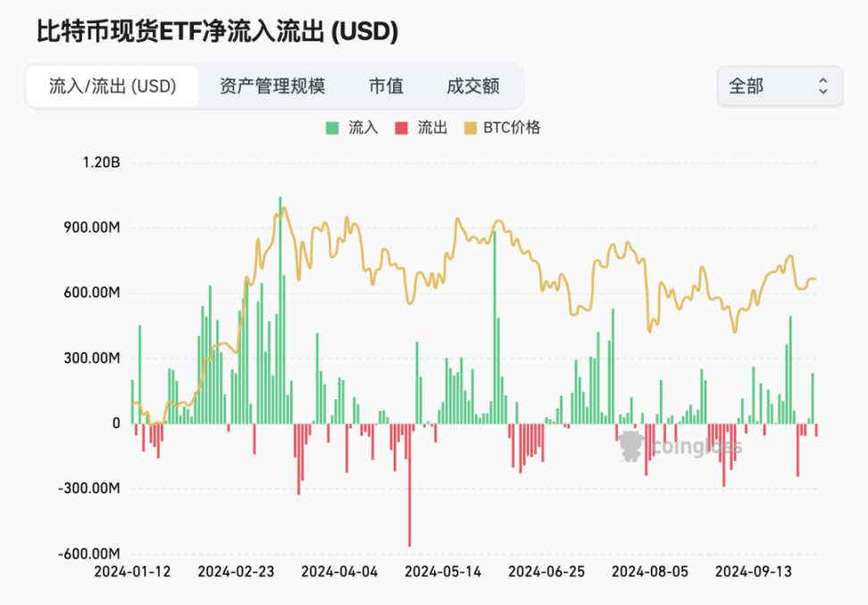
Task: Toggle the 流入 legend series label
Action: pyautogui.click(x=363, y=128)
